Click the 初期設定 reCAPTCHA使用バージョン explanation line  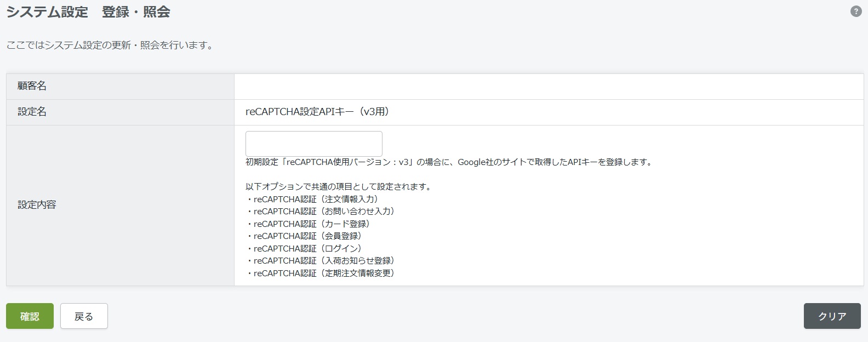(449, 162)
